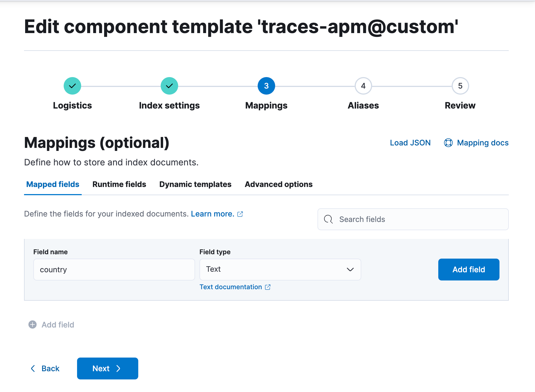This screenshot has height=392, width=535.
Task: Open the Learn more link
Action: (212, 214)
